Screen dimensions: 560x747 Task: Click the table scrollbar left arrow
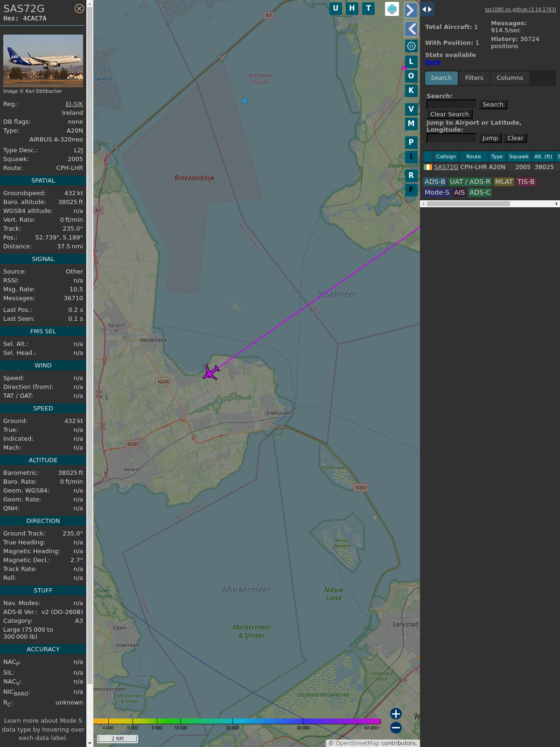point(423,204)
